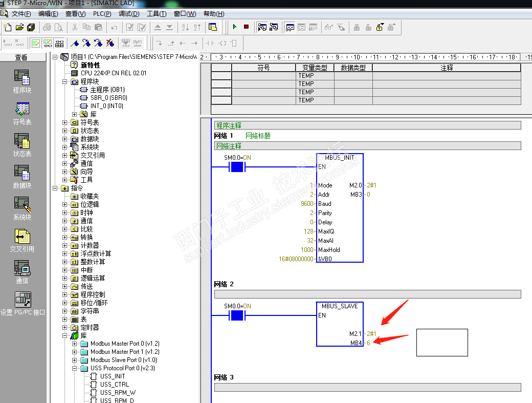Open 交叉引用 in the navigation bar
This screenshot has width=532, height=403.
pyautogui.click(x=22, y=240)
